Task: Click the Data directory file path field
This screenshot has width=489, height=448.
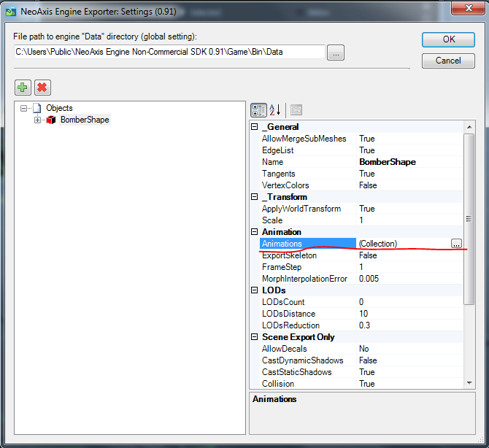Action: [x=169, y=52]
